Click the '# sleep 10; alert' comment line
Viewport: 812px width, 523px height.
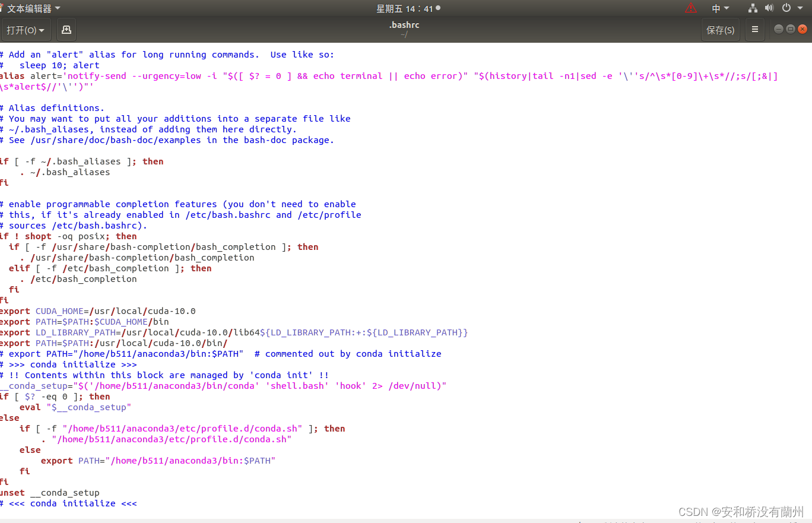pos(50,65)
